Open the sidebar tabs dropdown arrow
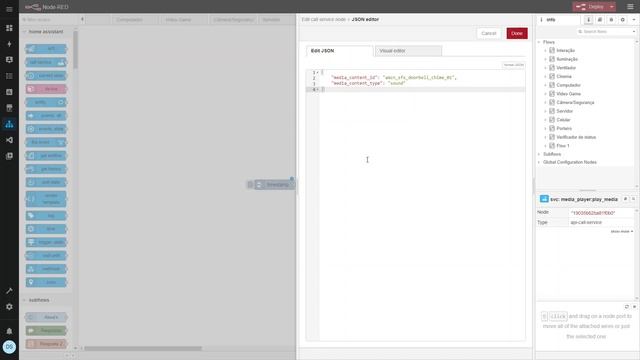Image resolution: width=640 pixels, height=360 pixels. pyautogui.click(x=634, y=20)
